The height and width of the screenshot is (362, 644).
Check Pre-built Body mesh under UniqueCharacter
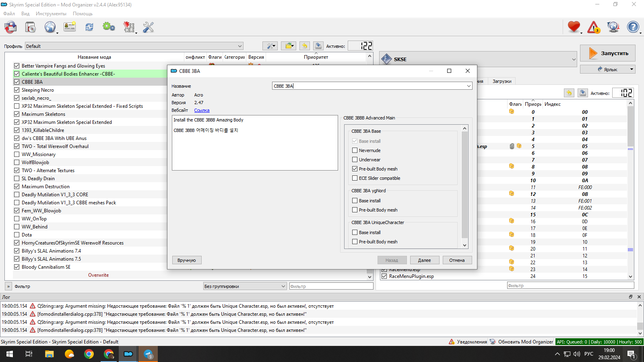coord(355,242)
